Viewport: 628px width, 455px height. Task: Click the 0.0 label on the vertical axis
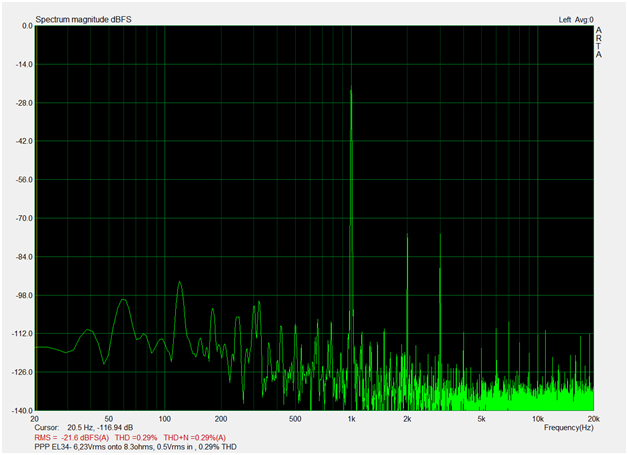(26, 27)
